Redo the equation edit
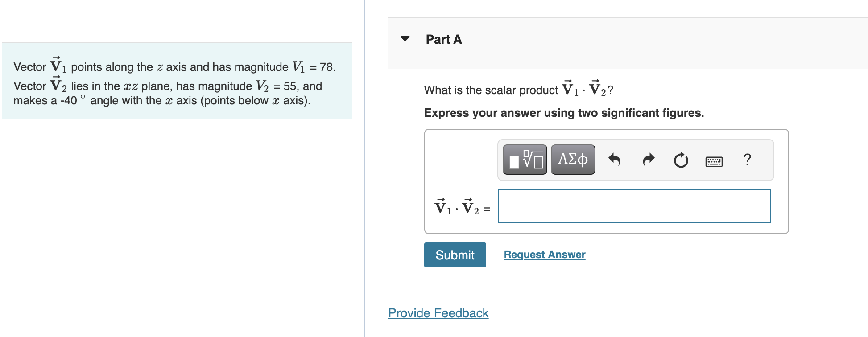868x337 pixels. (648, 159)
